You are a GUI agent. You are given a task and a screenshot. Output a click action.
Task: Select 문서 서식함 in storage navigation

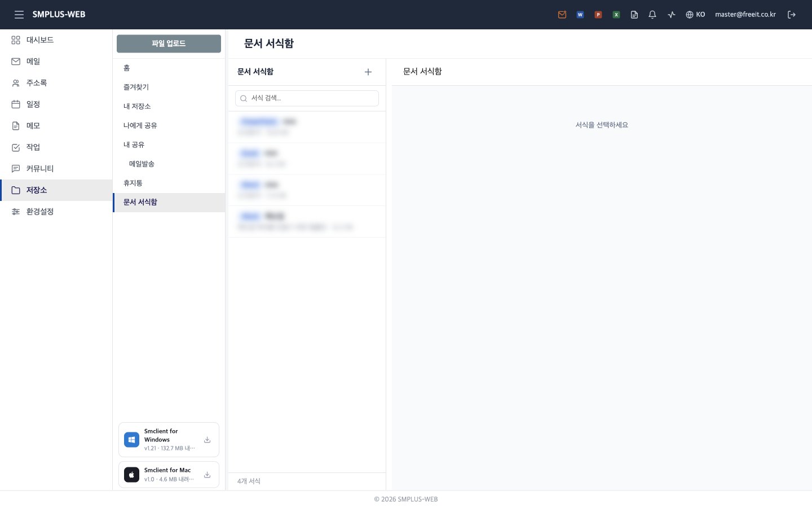pyautogui.click(x=169, y=202)
